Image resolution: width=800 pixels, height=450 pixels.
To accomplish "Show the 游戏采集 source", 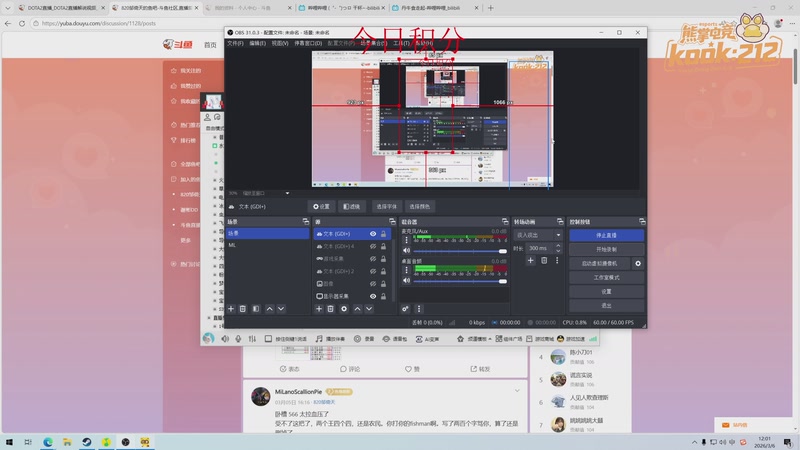I will [373, 259].
